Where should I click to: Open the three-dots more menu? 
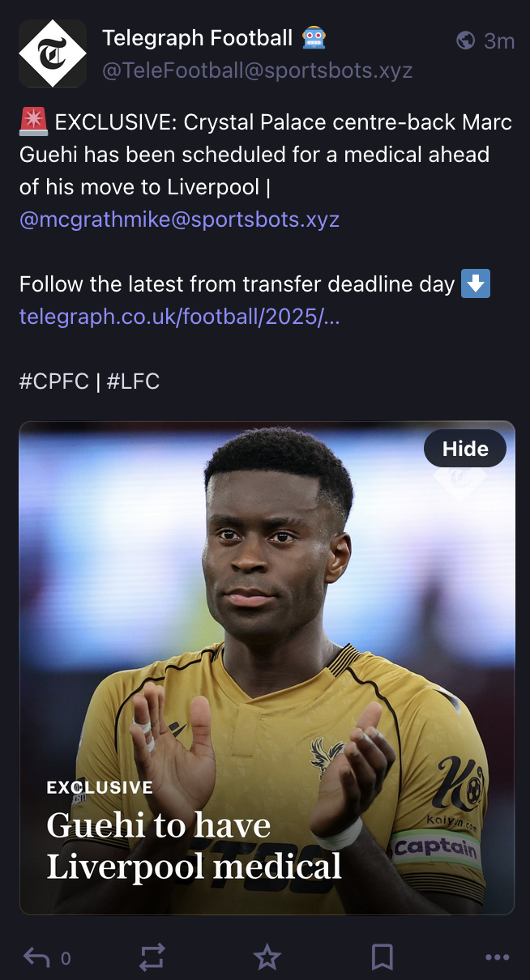click(x=497, y=957)
